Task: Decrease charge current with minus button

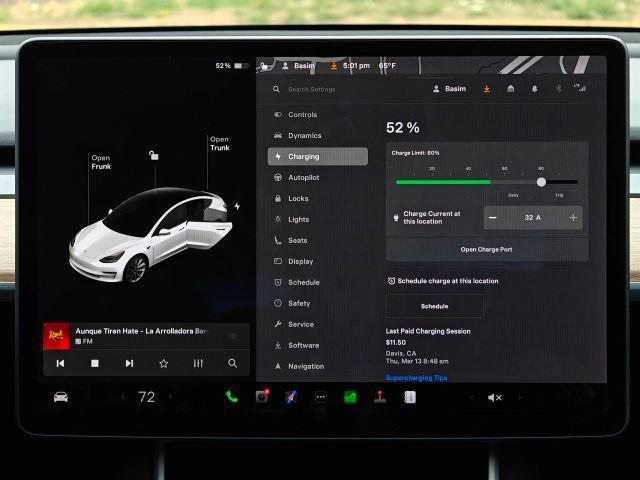Action: 493,217
